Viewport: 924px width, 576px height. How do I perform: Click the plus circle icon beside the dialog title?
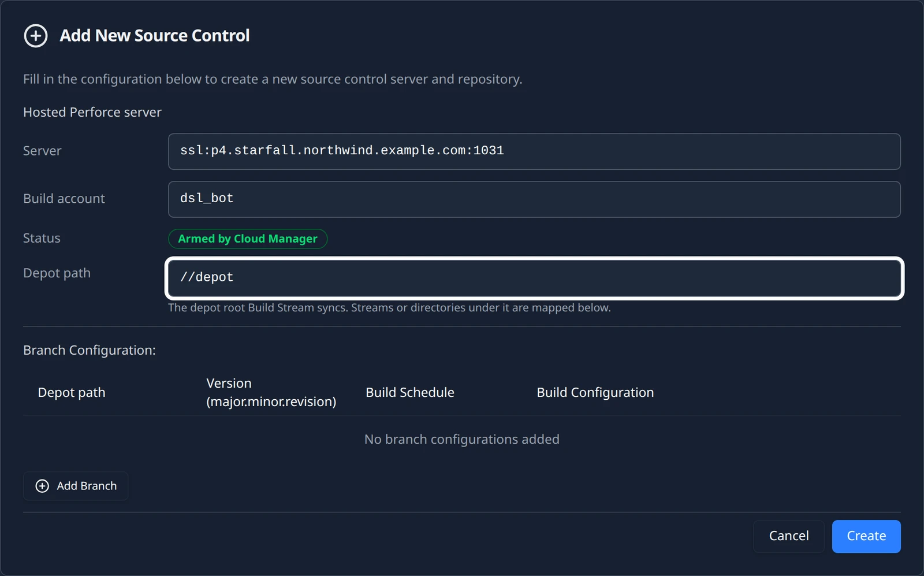35,36
